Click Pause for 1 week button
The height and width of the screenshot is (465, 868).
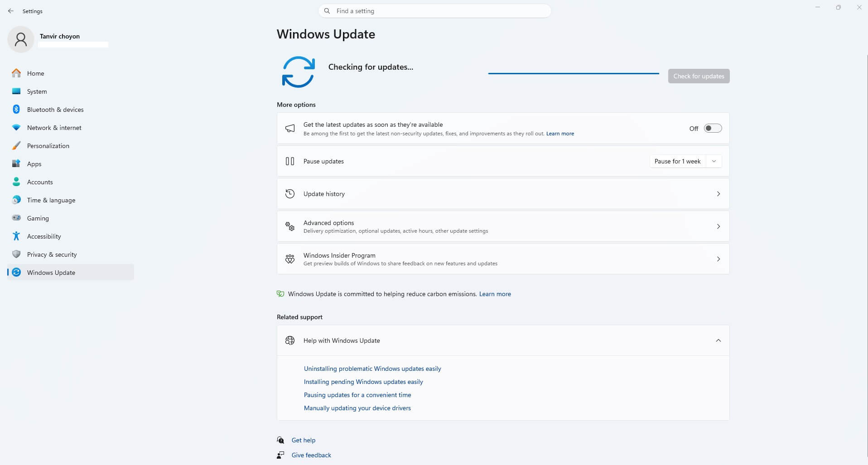tap(678, 161)
